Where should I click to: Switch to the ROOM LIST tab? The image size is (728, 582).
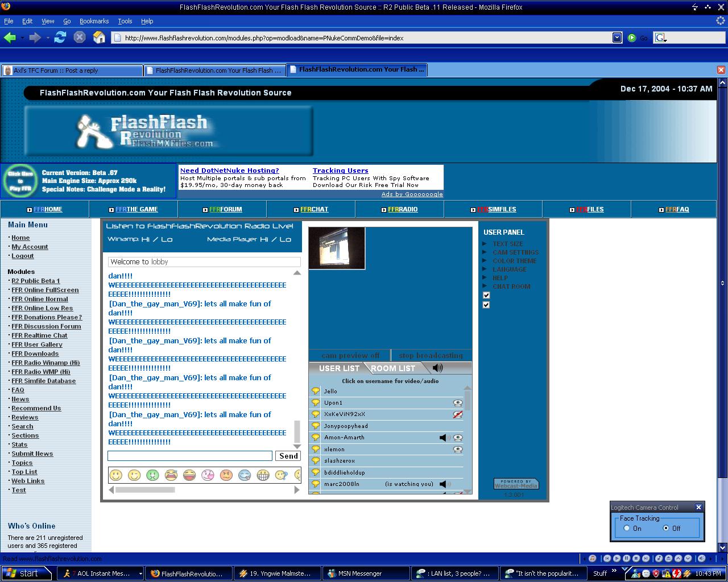[x=393, y=368]
